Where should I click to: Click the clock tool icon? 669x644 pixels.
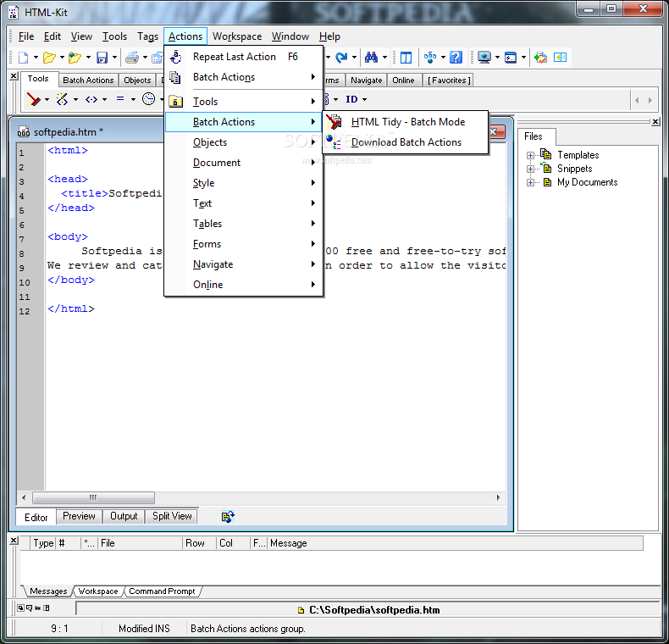[x=148, y=98]
